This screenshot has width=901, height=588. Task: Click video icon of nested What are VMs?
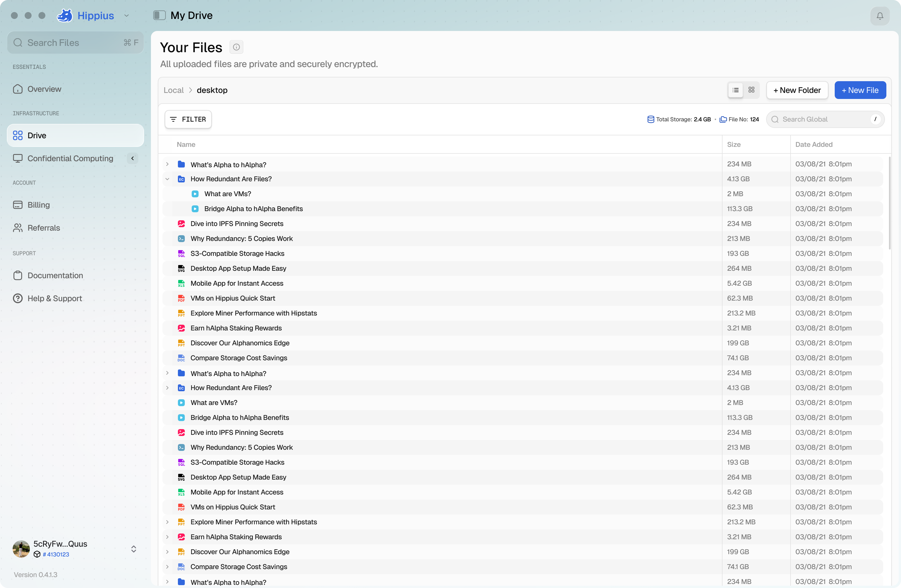pos(195,194)
